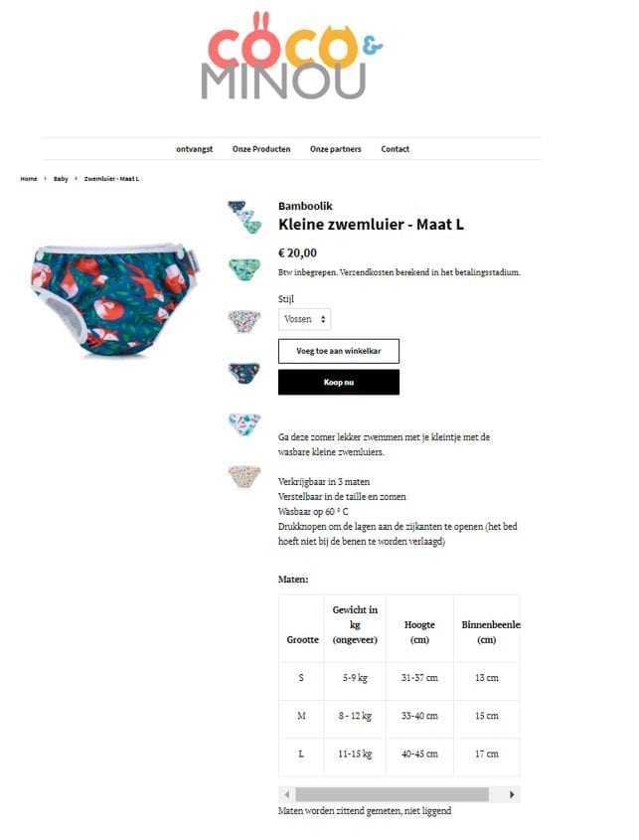The height and width of the screenshot is (840, 639).
Task: Click the right arrow of table scrollbar
Action: (x=512, y=794)
